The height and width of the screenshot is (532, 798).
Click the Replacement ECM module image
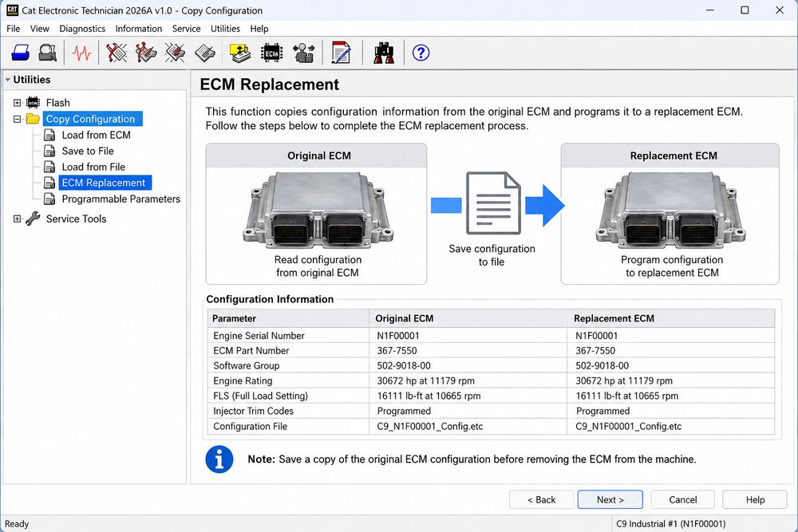click(x=671, y=210)
